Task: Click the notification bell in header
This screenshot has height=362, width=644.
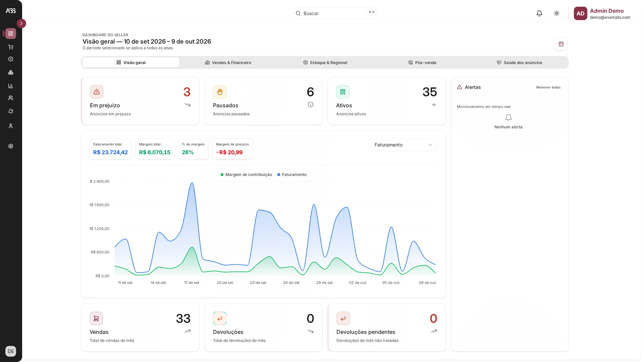Action: point(539,13)
